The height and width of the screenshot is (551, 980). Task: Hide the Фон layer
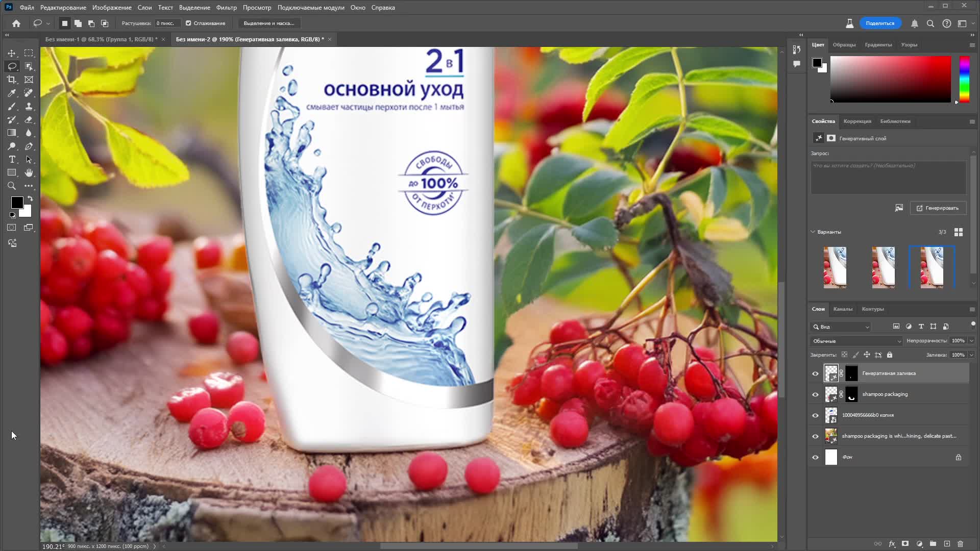[x=815, y=457]
